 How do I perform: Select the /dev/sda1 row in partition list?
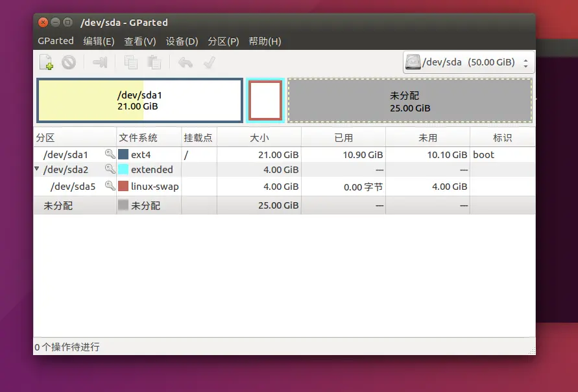[x=284, y=155]
